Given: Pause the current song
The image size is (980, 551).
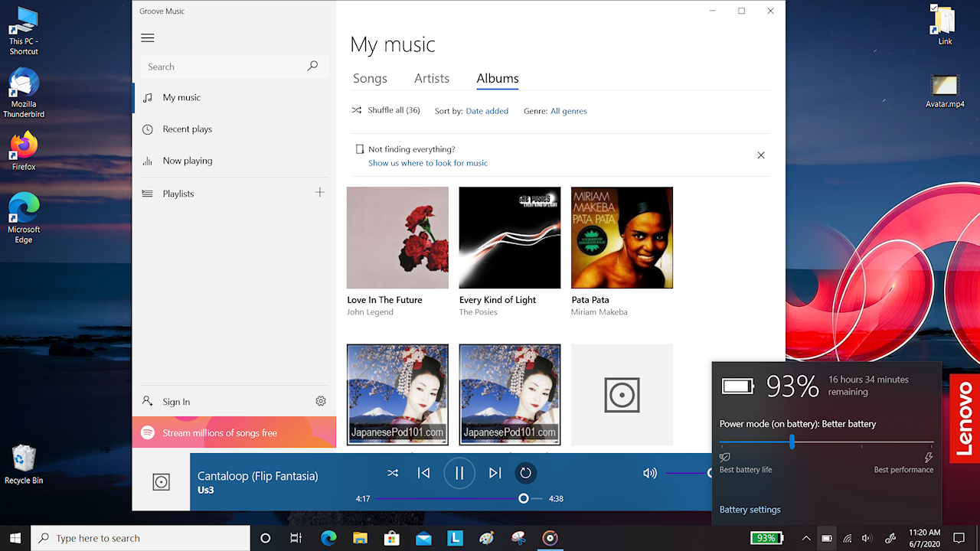Looking at the screenshot, I should click(459, 473).
